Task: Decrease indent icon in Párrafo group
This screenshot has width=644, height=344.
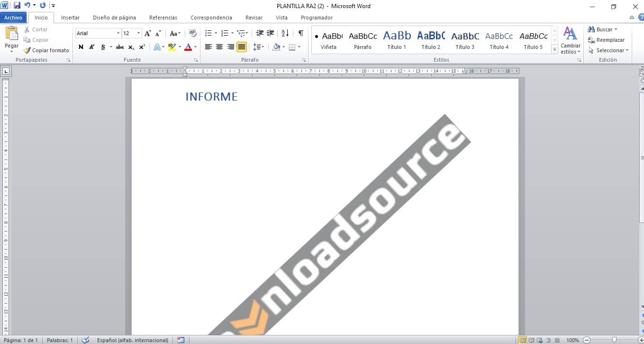Action: [260, 33]
